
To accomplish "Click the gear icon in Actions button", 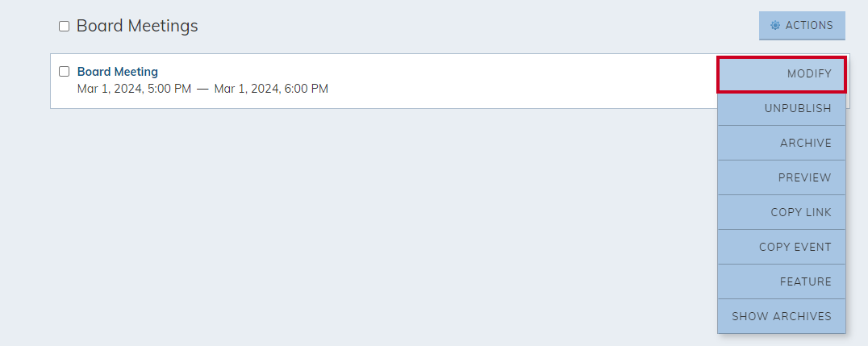I will [x=775, y=26].
